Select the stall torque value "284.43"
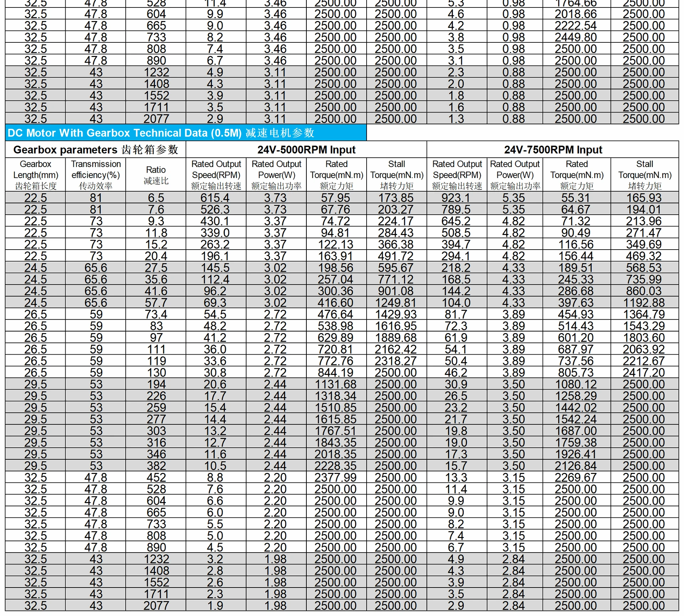 pos(396,233)
